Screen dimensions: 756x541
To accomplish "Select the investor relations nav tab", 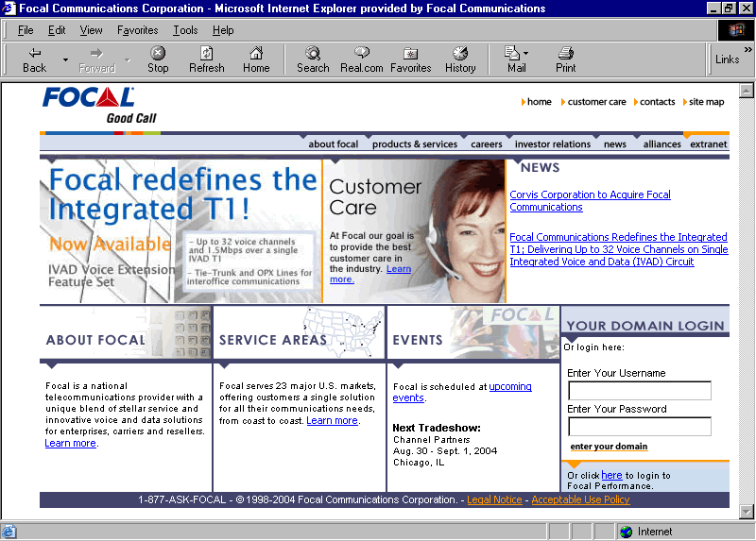I will click(x=553, y=144).
